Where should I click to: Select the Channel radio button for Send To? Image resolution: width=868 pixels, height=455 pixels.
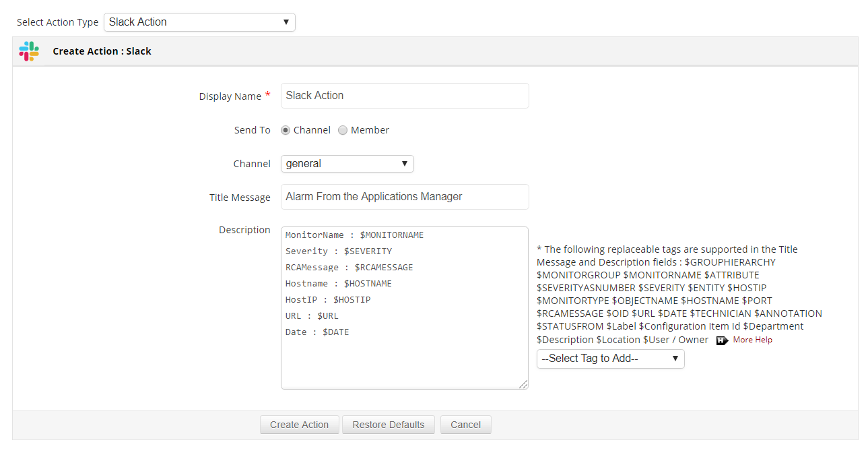pos(285,129)
